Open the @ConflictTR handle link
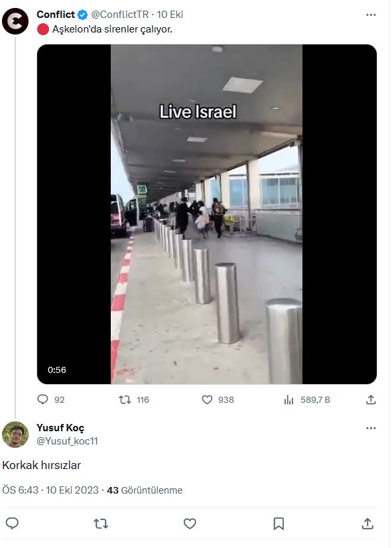This screenshot has height=548, width=392. click(x=120, y=15)
